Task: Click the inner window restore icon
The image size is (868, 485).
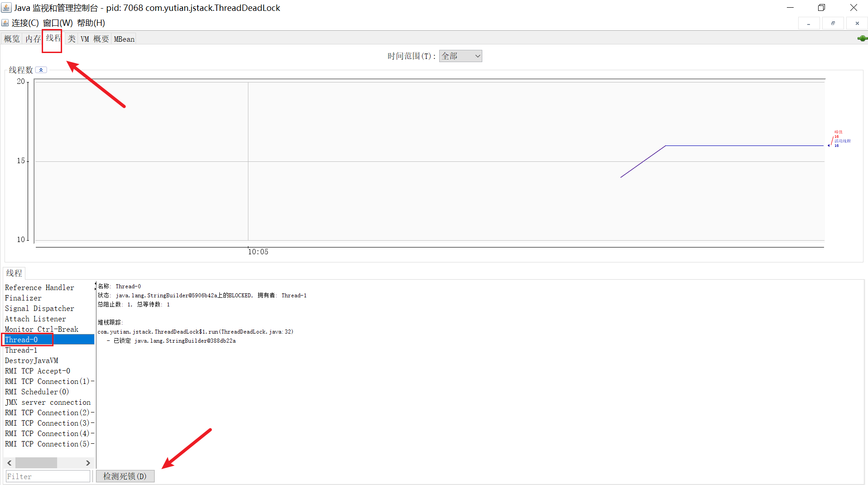Action: tap(833, 23)
